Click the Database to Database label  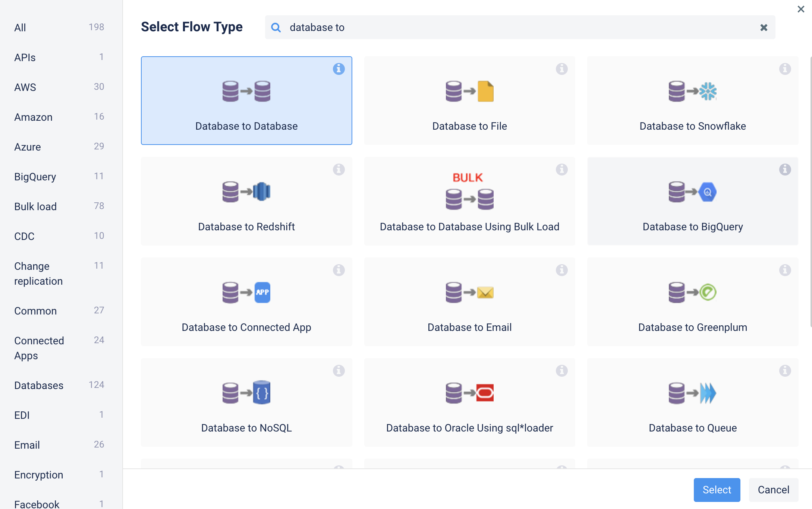tap(246, 126)
